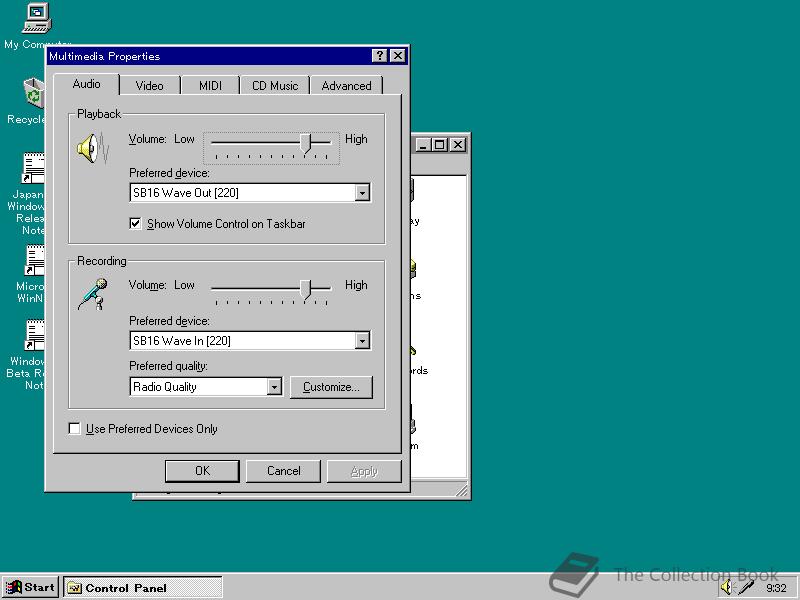Select the Windows Beta Release Notes shortcut

pos(35,335)
